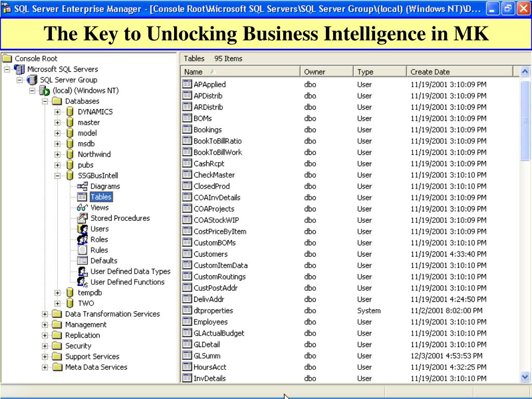
Task: Sort tables by Name column header
Action: click(240, 72)
